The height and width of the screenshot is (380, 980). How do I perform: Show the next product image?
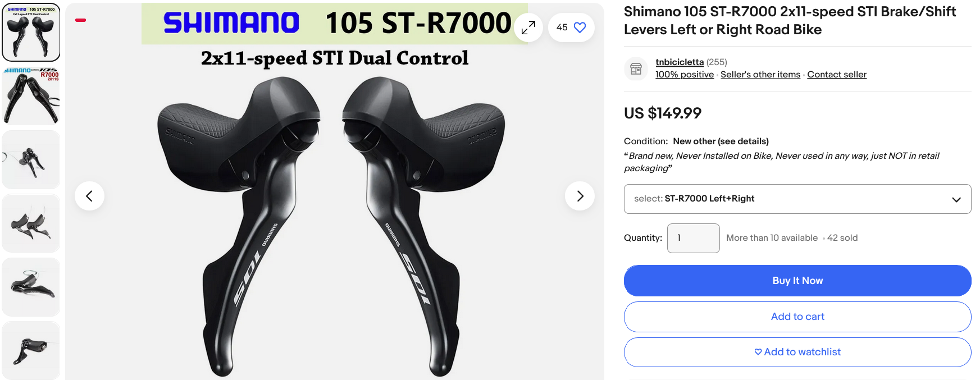click(x=580, y=196)
